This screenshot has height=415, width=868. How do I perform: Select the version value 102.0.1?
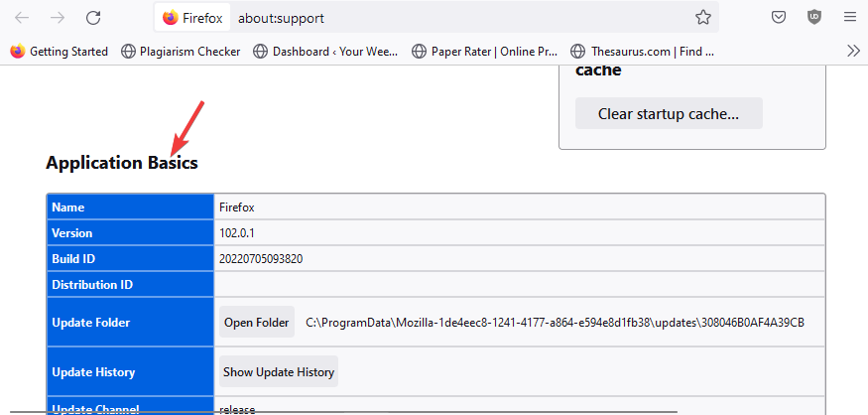click(x=237, y=233)
